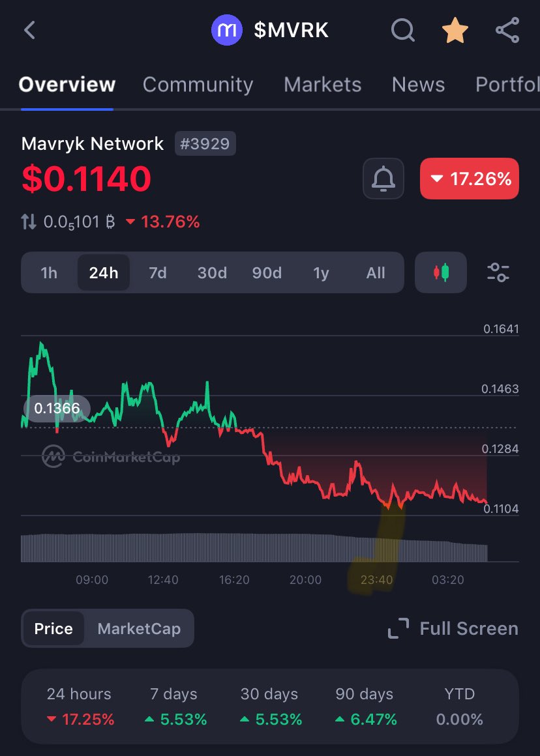Tap the 0.1641 axis label
The image size is (540, 756).
point(501,329)
